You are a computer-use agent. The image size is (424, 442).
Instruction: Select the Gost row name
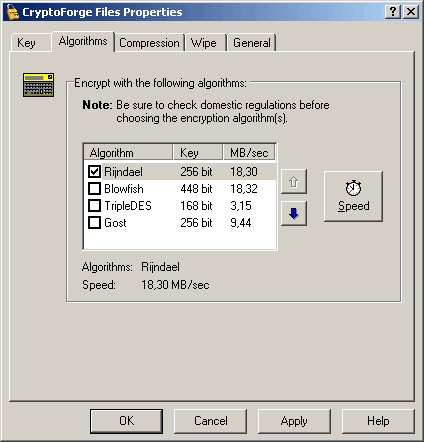pos(115,223)
